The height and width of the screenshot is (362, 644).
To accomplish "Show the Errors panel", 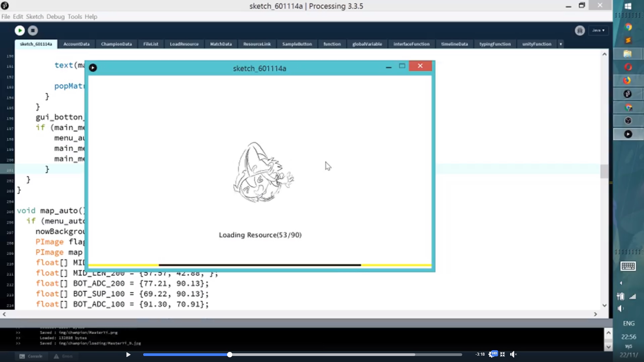I will tap(63, 356).
